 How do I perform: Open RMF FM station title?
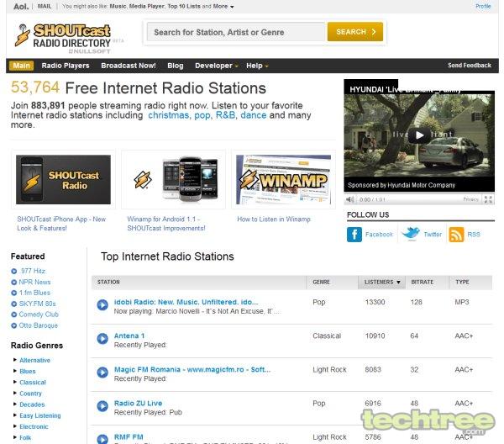tap(129, 437)
